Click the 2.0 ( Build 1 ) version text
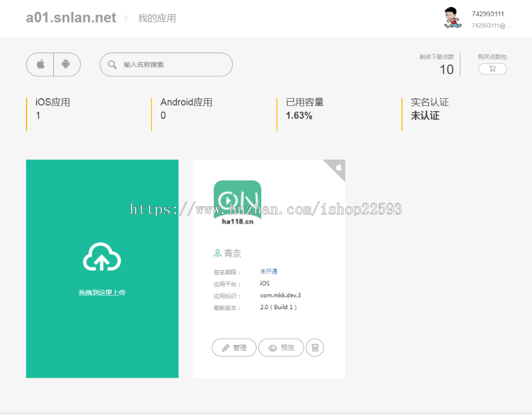 [x=278, y=307]
